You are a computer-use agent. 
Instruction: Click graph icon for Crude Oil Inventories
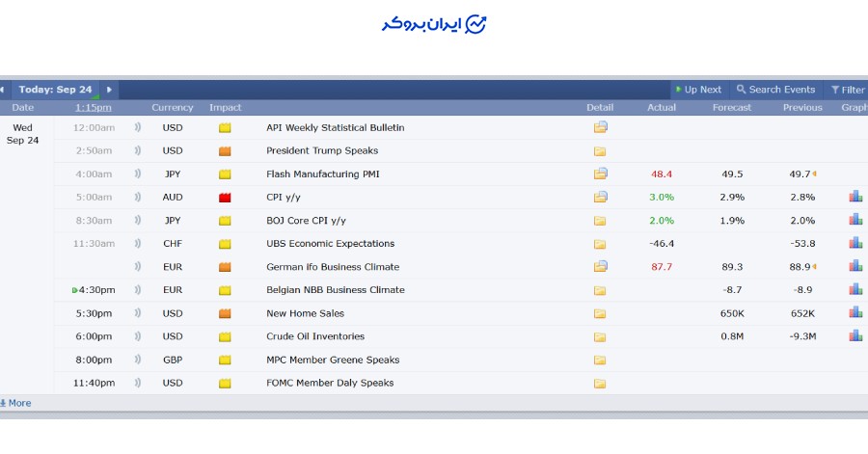pos(854,335)
